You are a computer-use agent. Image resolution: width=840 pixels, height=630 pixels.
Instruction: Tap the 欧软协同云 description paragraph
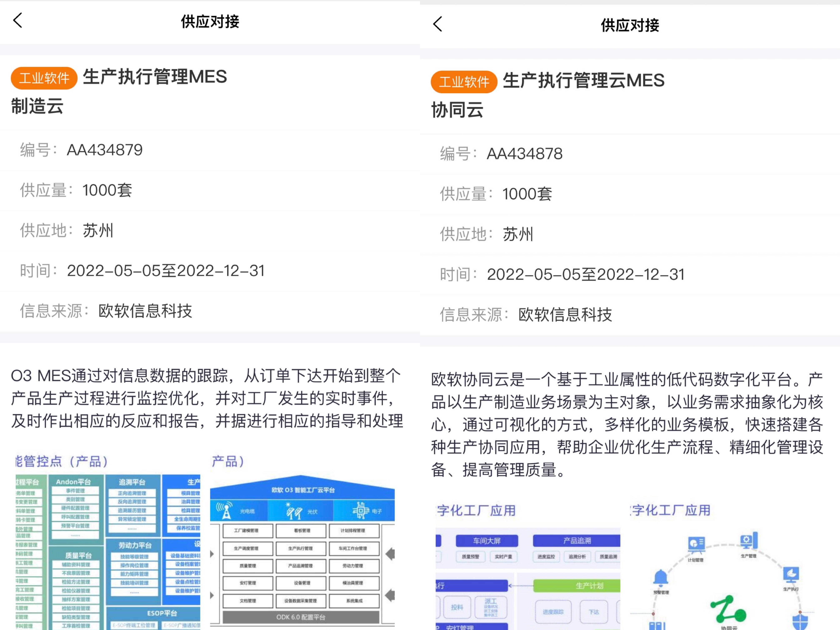(627, 425)
